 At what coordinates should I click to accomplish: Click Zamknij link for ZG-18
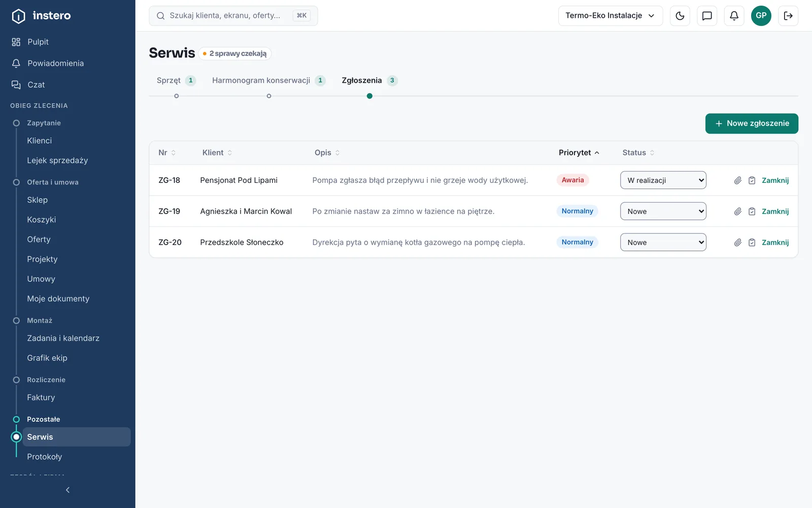[x=775, y=180]
